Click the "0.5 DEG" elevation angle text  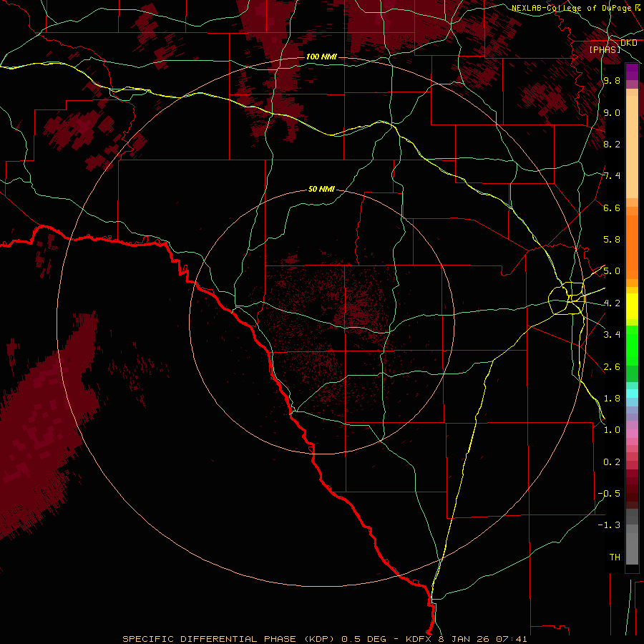[x=364, y=639]
